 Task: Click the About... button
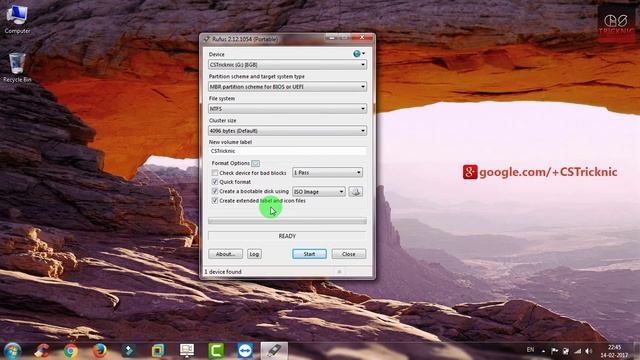click(225, 254)
